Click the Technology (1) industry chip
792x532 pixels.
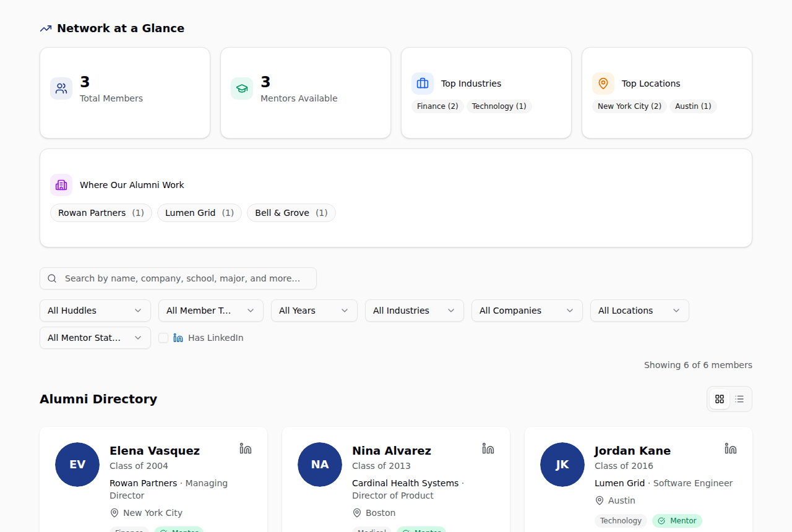pyautogui.click(x=499, y=106)
